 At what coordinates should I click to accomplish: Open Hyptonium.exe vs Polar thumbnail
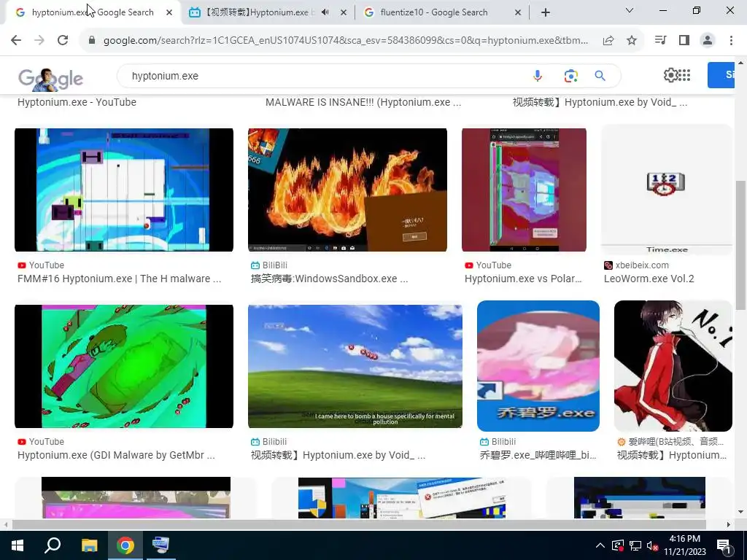pyautogui.click(x=524, y=190)
